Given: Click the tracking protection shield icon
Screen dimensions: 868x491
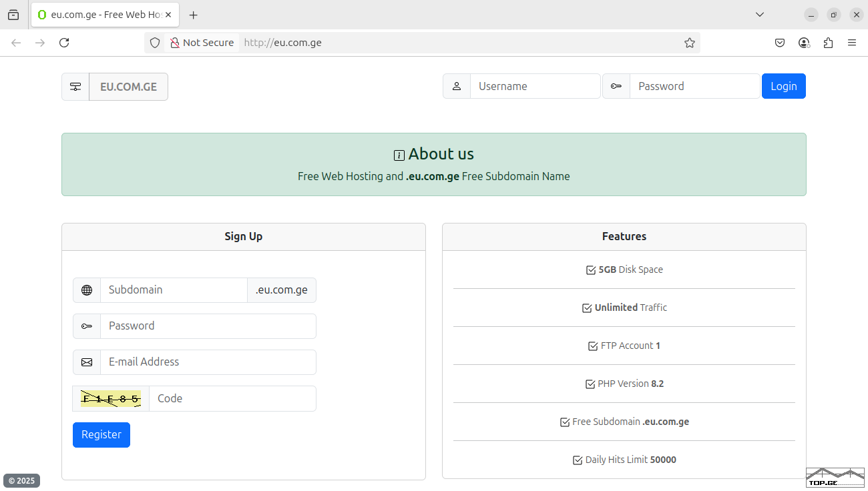Looking at the screenshot, I should tap(155, 43).
